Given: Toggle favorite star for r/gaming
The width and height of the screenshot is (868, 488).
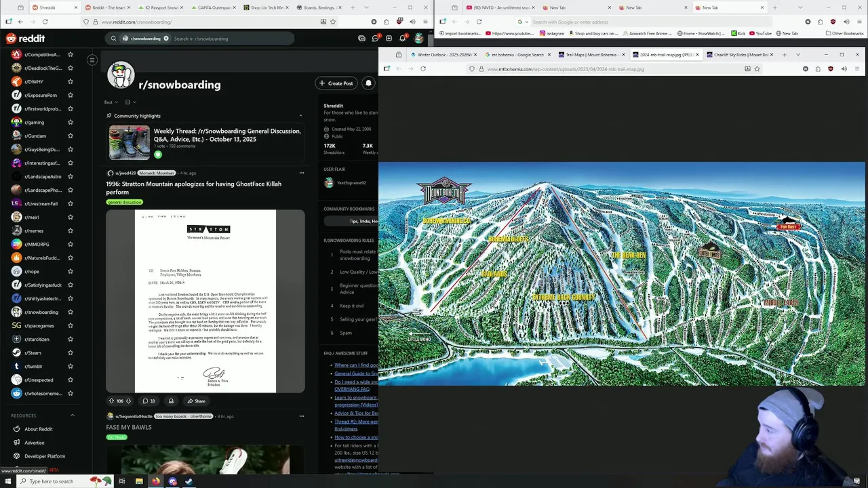Looking at the screenshot, I should [x=71, y=122].
